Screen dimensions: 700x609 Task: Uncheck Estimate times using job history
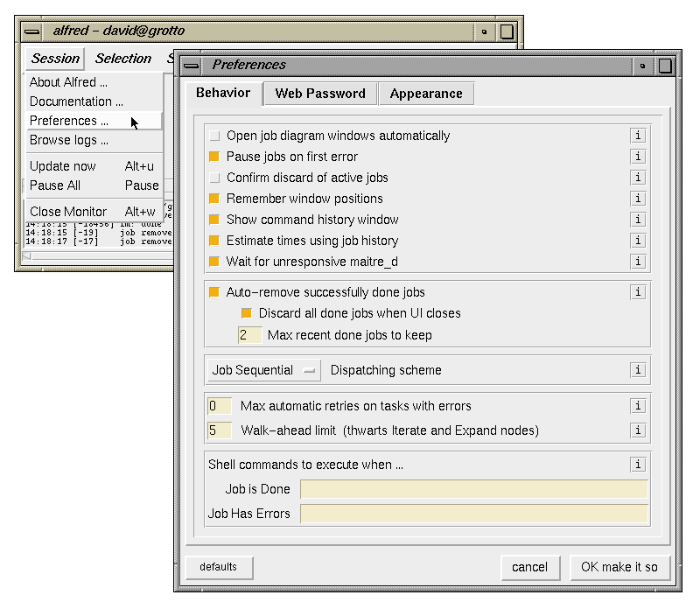coord(214,241)
